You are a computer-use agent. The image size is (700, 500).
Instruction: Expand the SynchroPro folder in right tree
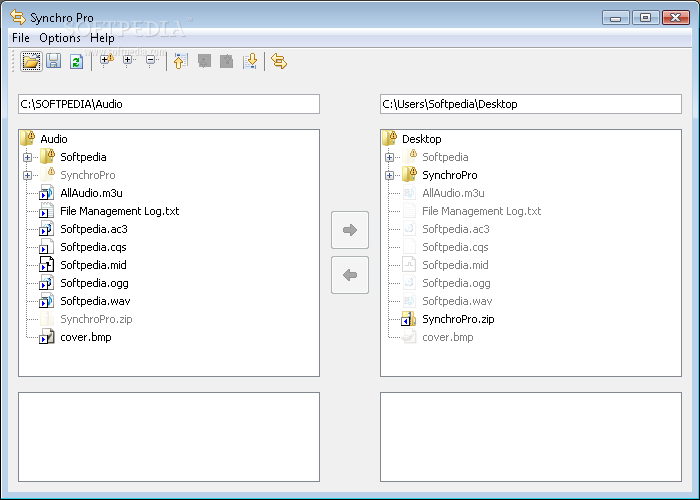tap(389, 175)
